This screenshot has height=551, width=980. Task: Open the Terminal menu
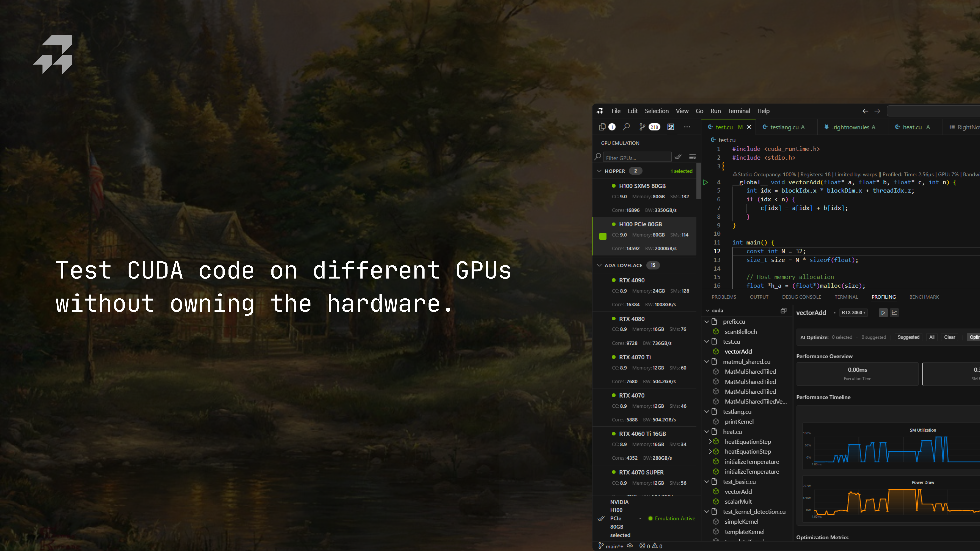pos(739,111)
